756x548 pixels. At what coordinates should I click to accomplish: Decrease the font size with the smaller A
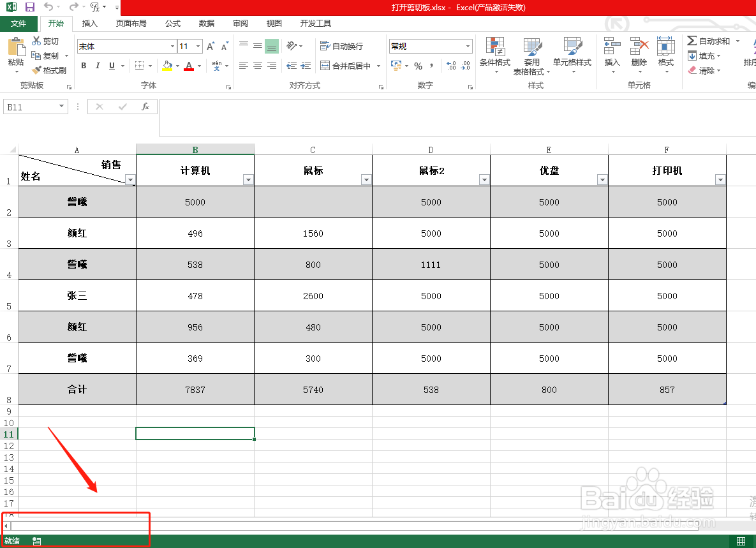(225, 47)
